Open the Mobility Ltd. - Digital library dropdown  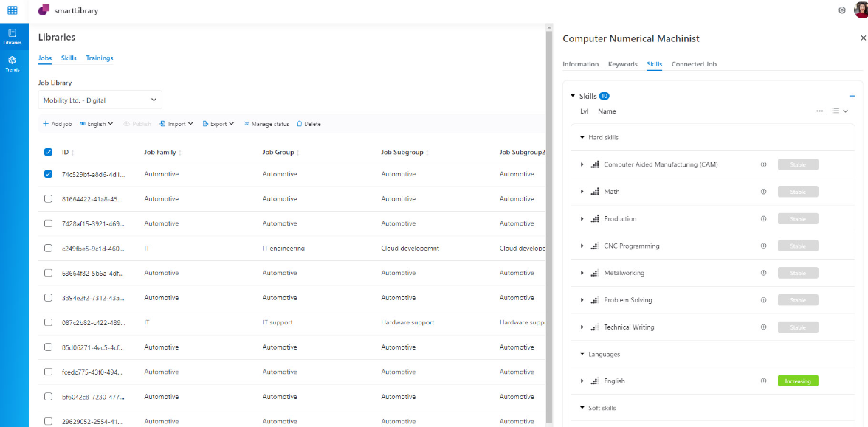coord(100,100)
